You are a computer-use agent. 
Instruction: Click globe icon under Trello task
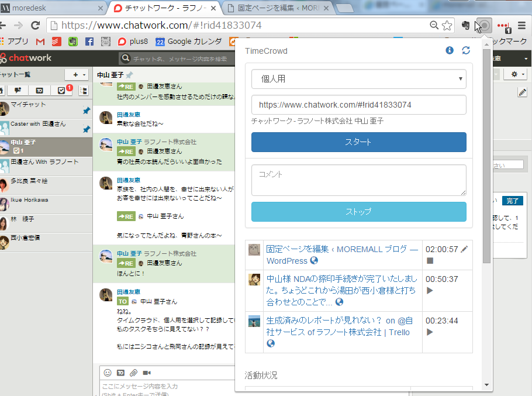pyautogui.click(x=271, y=343)
